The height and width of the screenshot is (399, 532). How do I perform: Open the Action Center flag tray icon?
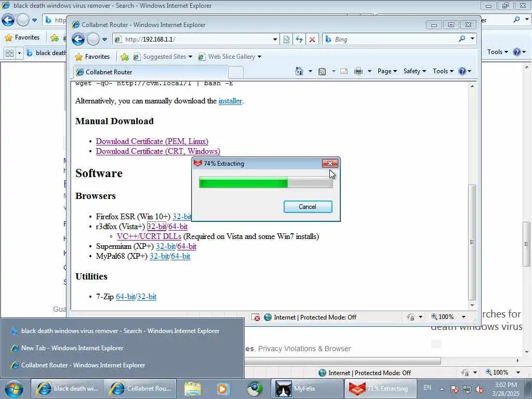[x=455, y=389]
